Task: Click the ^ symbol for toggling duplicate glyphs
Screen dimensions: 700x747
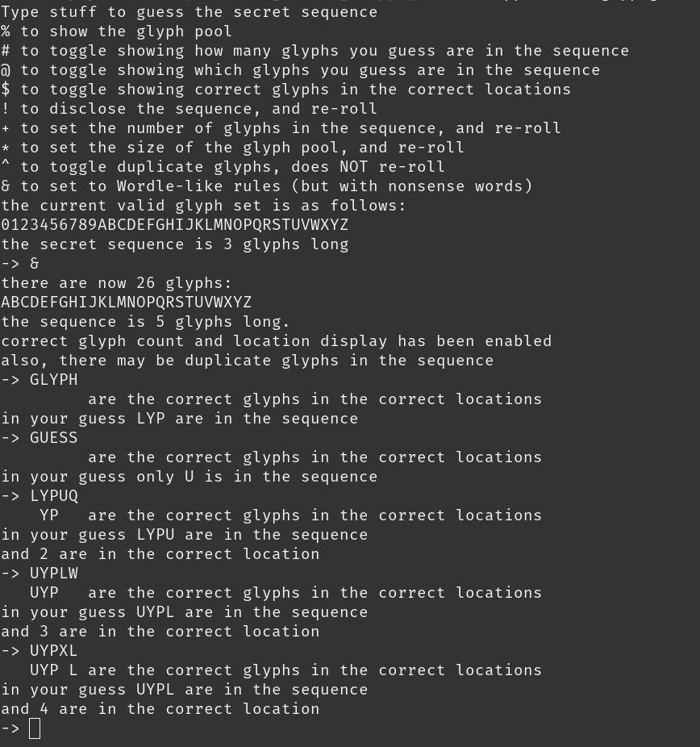Action: point(6,167)
